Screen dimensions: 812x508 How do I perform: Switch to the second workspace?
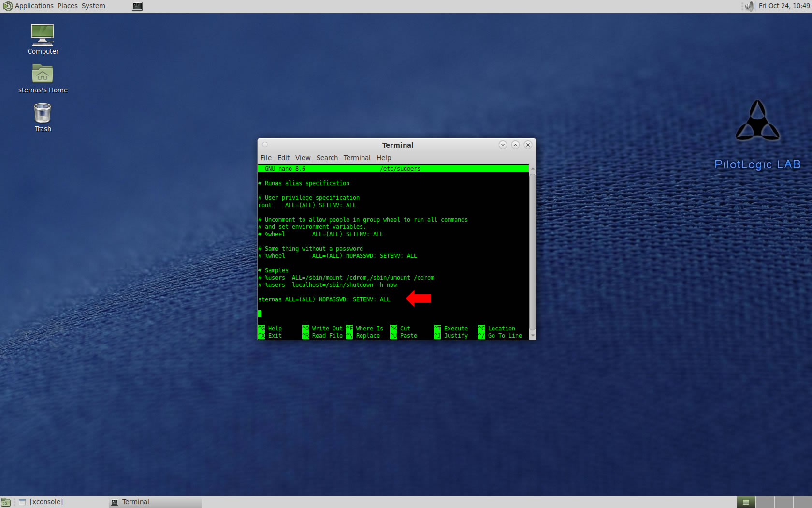765,502
